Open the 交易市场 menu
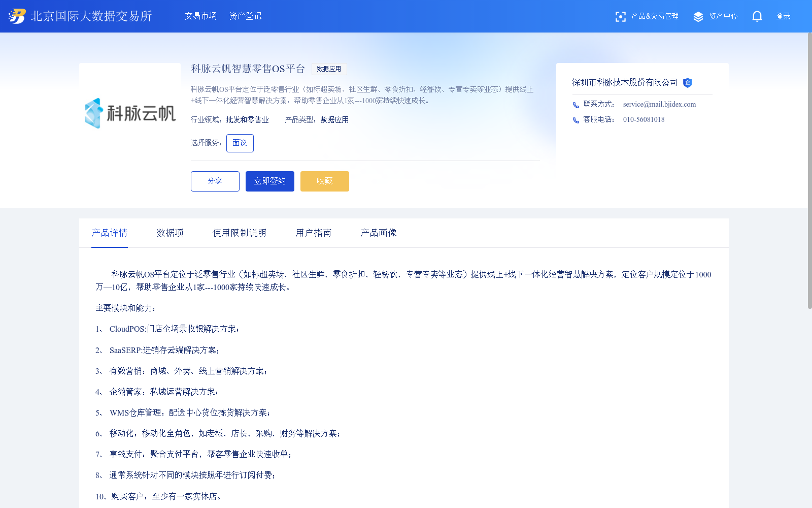This screenshot has width=812, height=508. point(200,16)
